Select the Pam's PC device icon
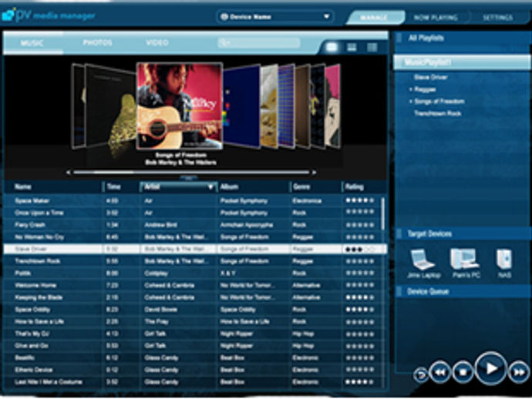 464,259
